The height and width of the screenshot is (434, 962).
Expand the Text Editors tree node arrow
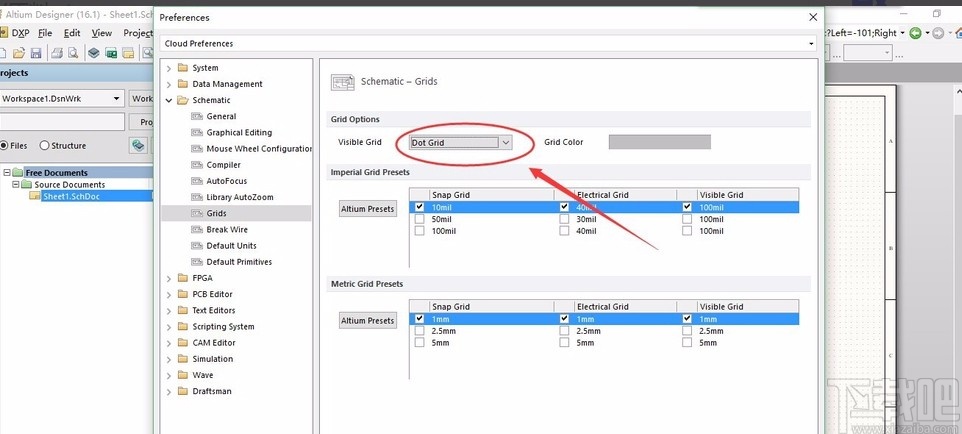pyautogui.click(x=169, y=310)
